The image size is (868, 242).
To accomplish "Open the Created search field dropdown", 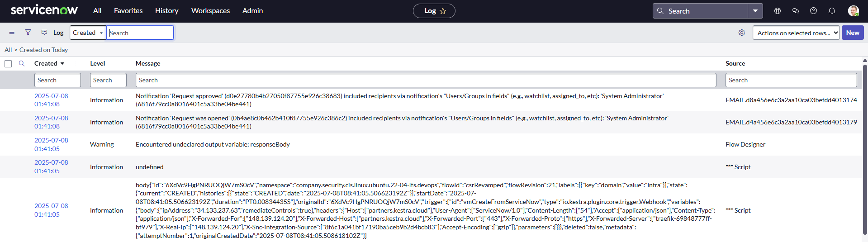I will coord(88,33).
